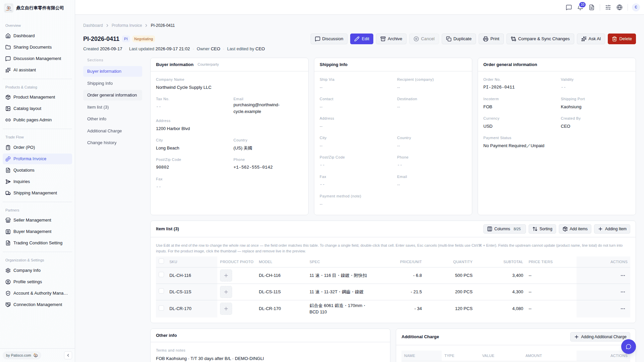Click the by Patisco.com link
This screenshot has width=644, height=362.
tap(22, 355)
